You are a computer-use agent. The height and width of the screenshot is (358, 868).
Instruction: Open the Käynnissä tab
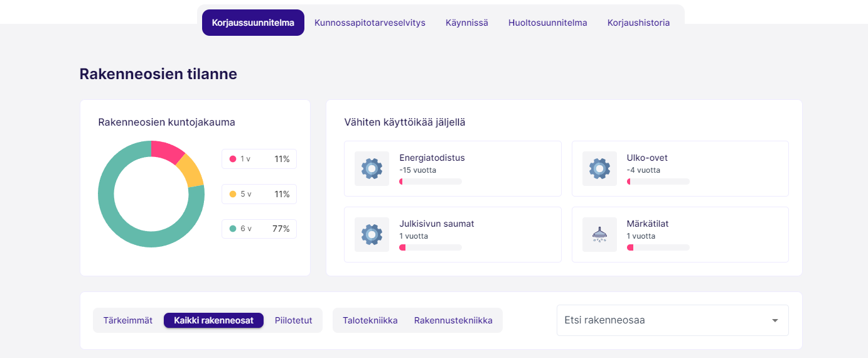(x=467, y=23)
